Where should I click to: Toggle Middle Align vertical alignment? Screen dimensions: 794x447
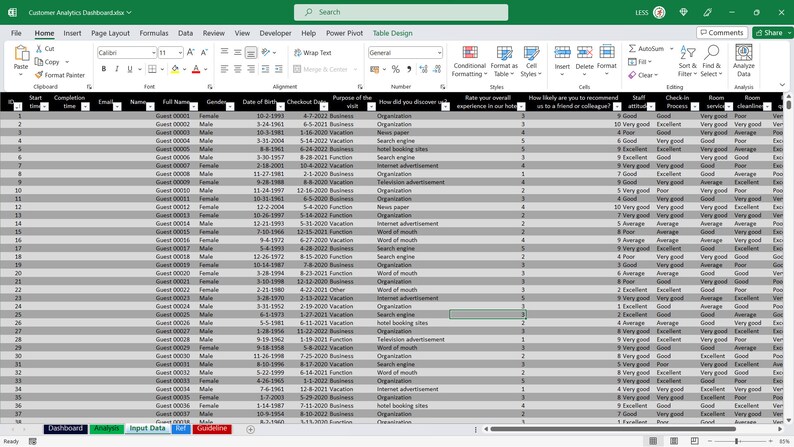click(237, 52)
